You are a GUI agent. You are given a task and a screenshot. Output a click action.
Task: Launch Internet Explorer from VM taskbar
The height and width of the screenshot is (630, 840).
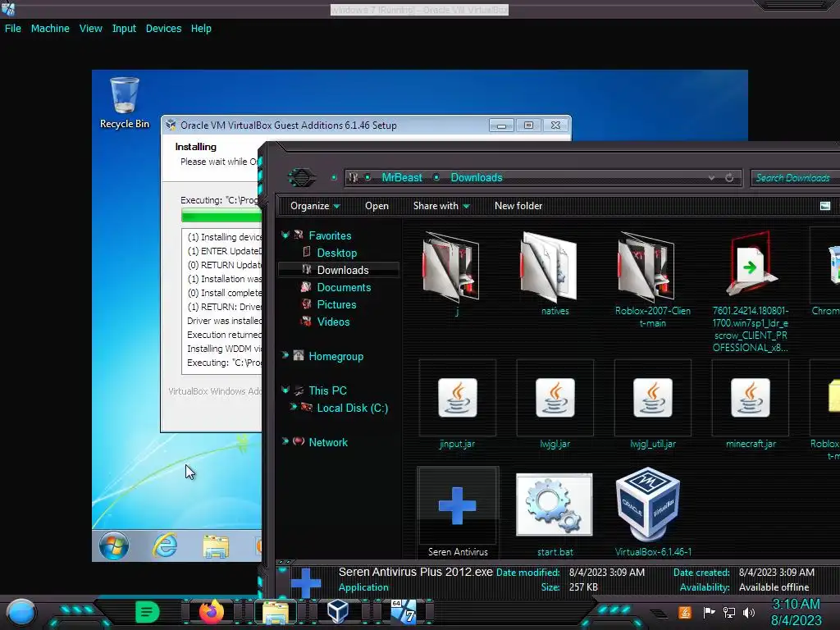[164, 546]
